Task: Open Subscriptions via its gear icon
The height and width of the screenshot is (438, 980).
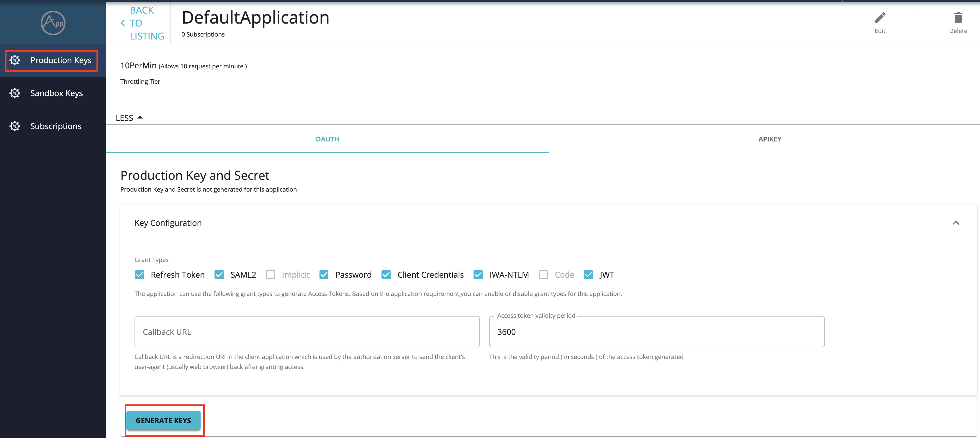Action: 15,126
